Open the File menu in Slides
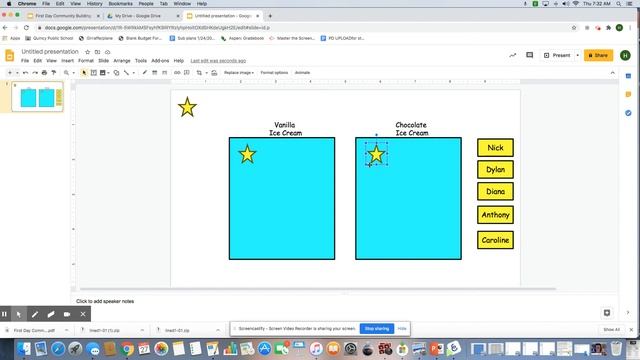 [x=25, y=61]
